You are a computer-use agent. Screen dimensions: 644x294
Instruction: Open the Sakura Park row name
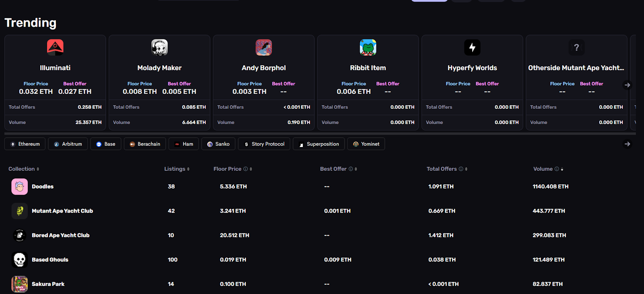coord(48,284)
